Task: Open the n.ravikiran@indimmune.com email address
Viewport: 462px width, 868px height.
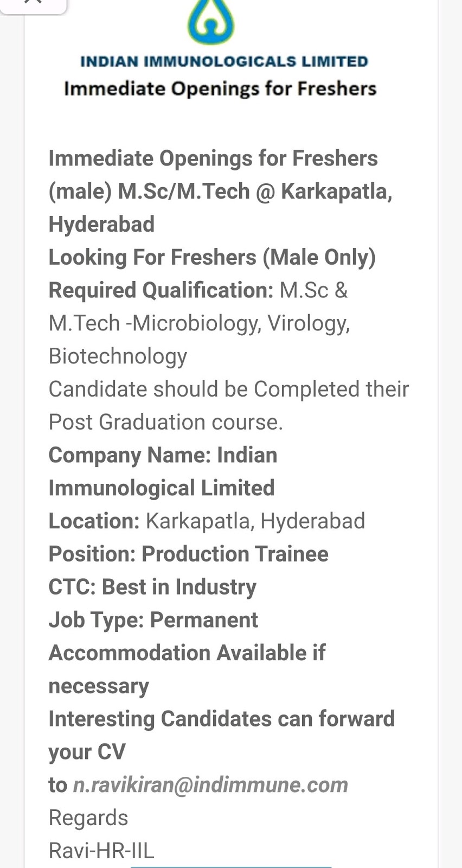Action: click(210, 785)
